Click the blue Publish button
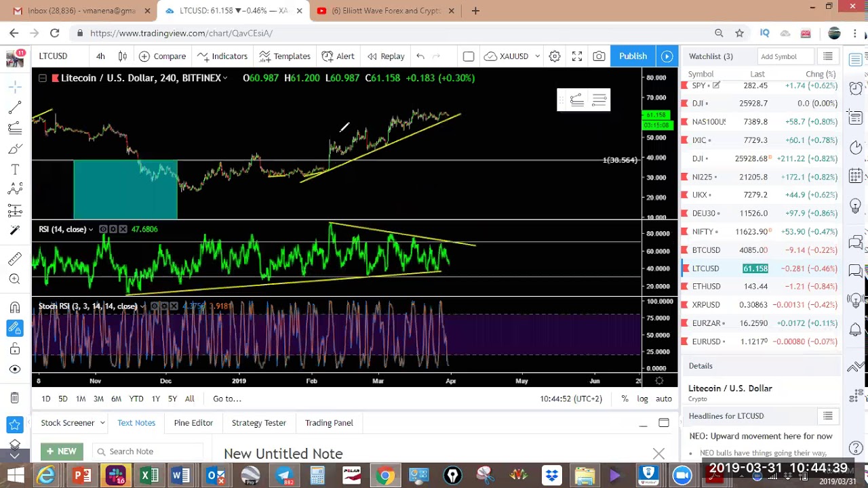868x488 pixels. pos(633,56)
